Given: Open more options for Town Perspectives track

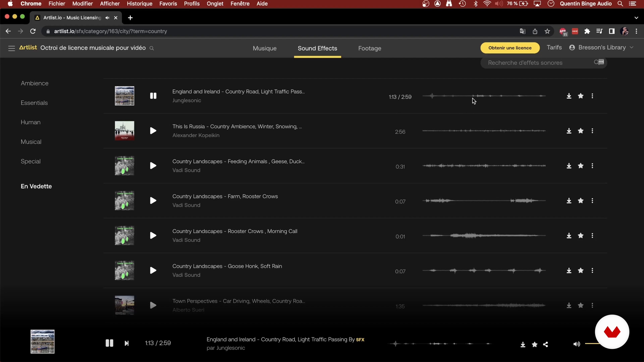Looking at the screenshot, I should click(x=592, y=306).
